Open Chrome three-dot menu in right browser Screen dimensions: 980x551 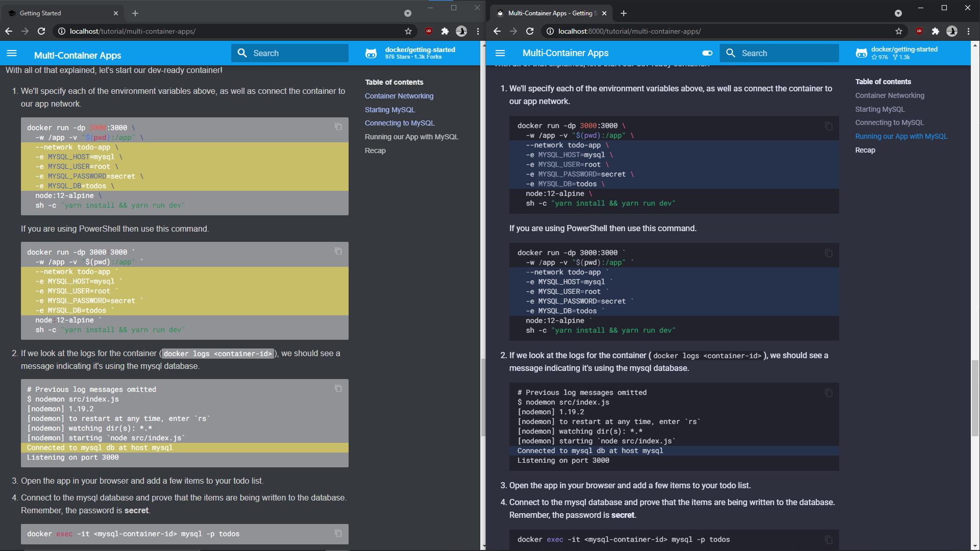tap(968, 32)
